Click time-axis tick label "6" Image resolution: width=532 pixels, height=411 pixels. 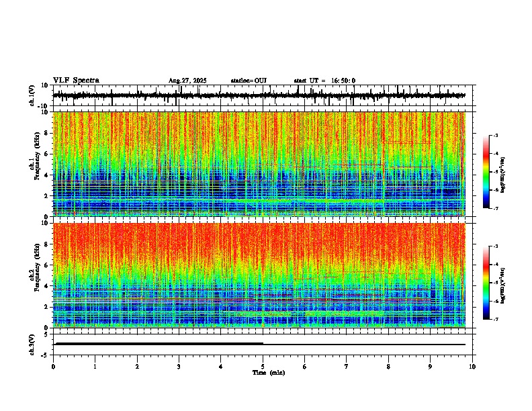(305, 367)
